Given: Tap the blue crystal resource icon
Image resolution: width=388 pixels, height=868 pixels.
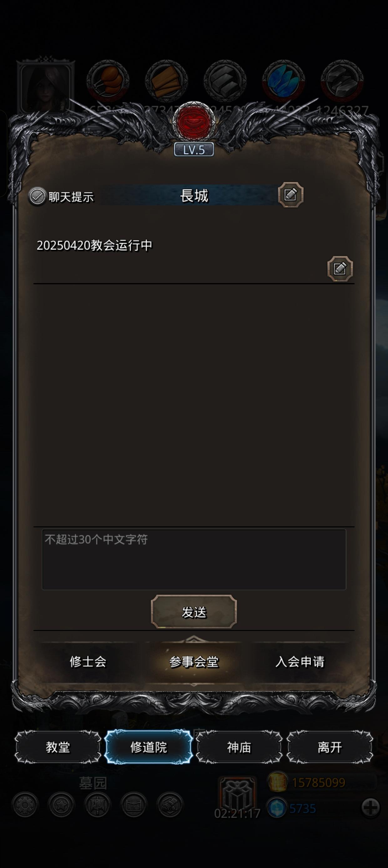Looking at the screenshot, I should pos(283,81).
